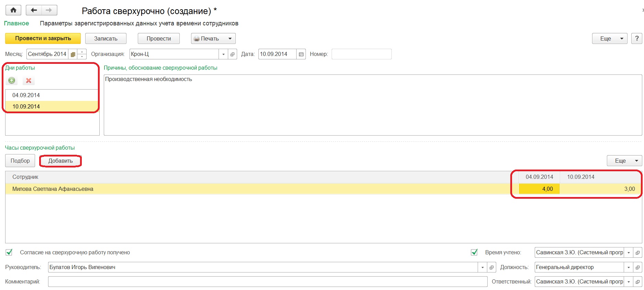This screenshot has width=644, height=290.
Task: Expand the Время учтено user dropdown
Action: click(628, 253)
